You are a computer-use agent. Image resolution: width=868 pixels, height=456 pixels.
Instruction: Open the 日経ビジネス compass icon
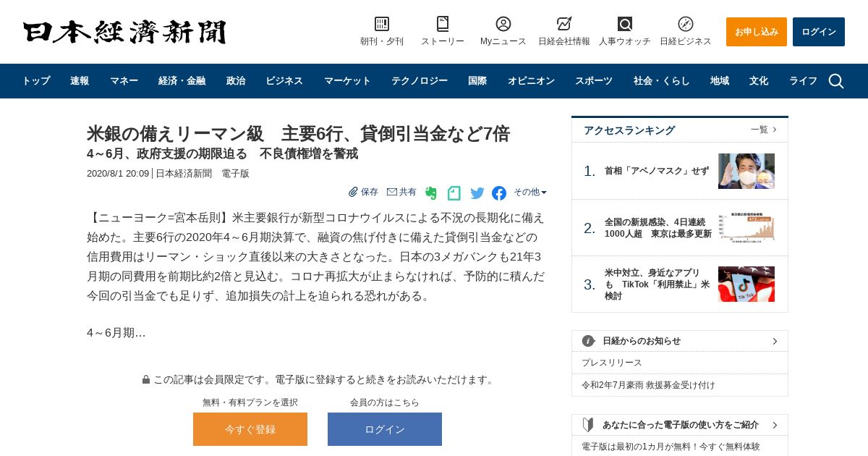[686, 24]
